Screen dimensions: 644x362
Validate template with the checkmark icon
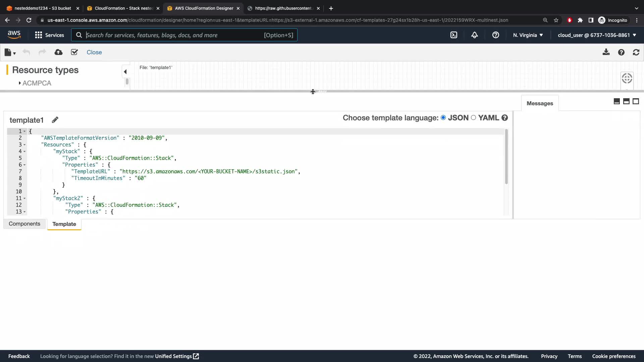click(x=74, y=52)
